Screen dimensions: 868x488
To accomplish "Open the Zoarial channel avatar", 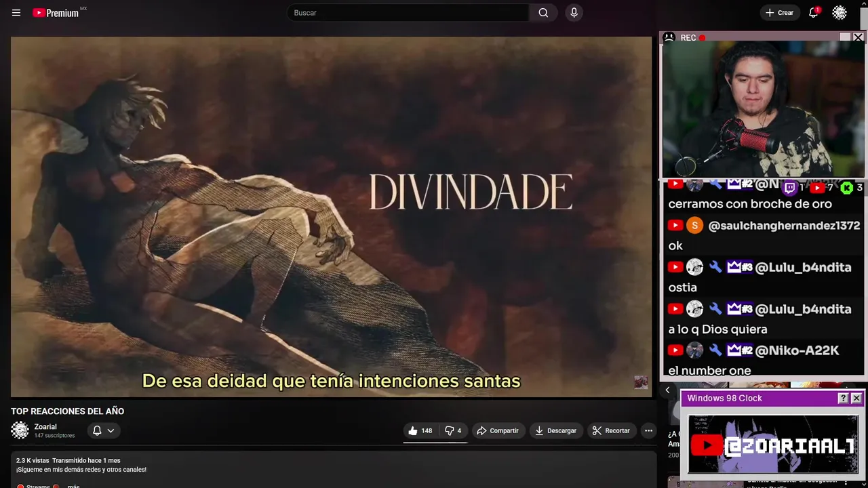I will point(20,430).
